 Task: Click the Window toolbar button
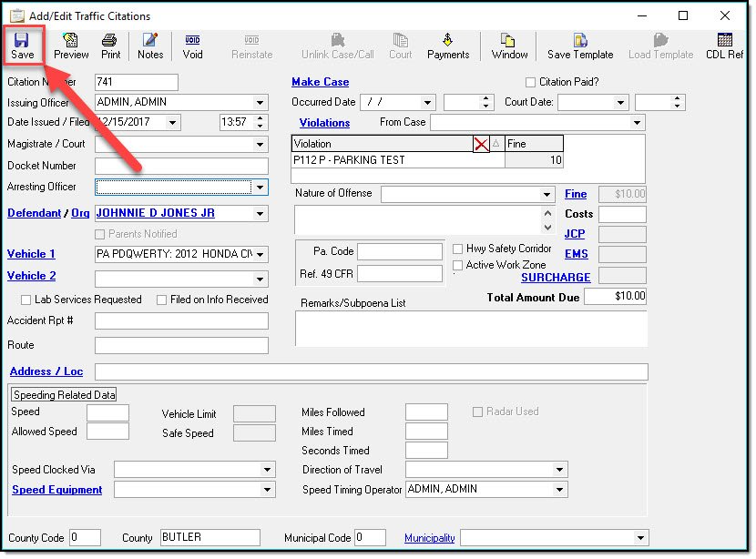509,46
